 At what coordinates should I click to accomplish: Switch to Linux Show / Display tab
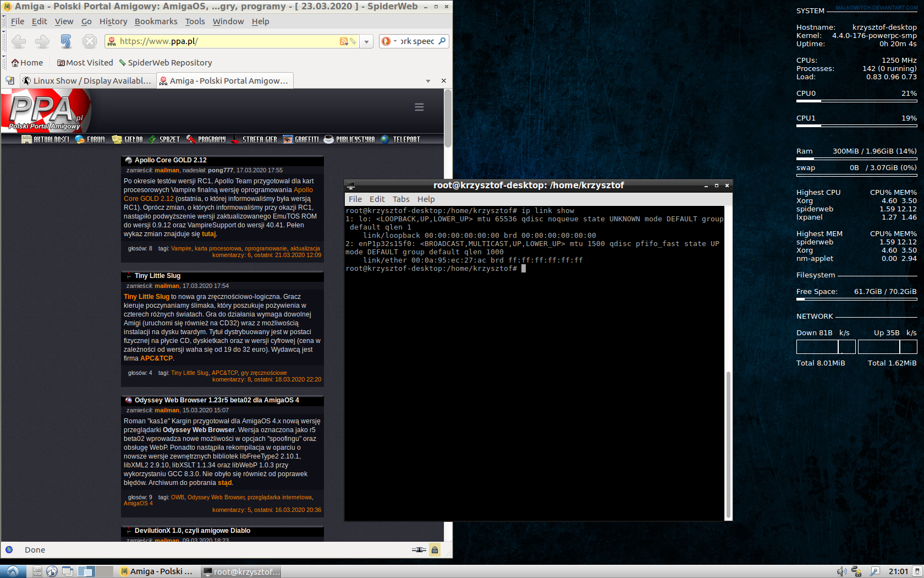pyautogui.click(x=87, y=81)
